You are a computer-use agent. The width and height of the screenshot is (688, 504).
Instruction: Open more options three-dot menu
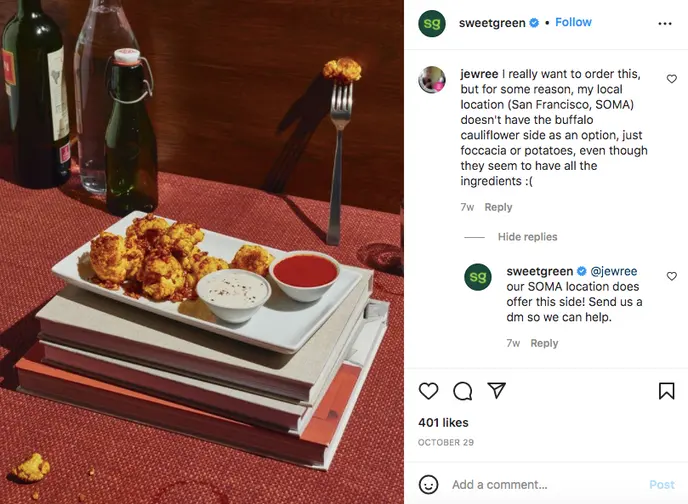[x=665, y=23]
